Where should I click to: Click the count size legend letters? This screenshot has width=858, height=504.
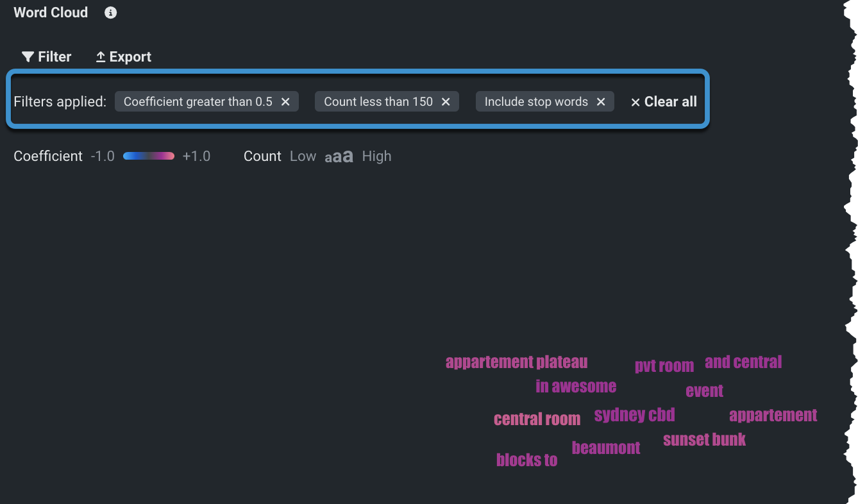point(339,156)
